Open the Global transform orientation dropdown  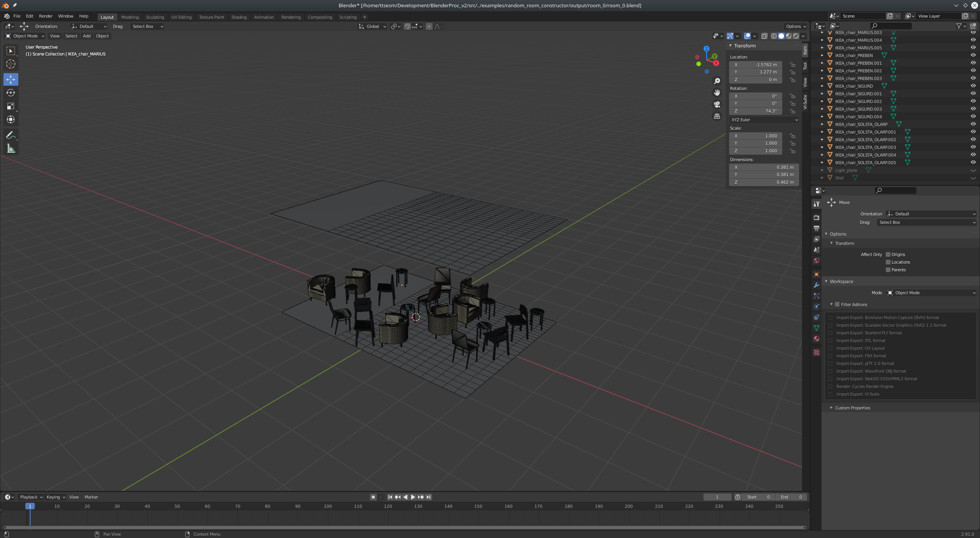(x=372, y=26)
